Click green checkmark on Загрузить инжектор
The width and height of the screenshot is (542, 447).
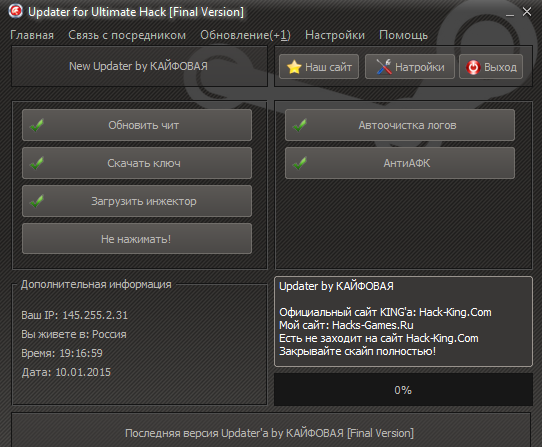37,201
